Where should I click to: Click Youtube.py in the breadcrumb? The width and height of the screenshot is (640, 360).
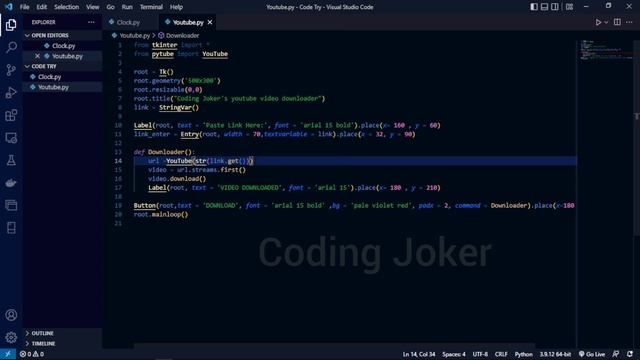(135, 36)
